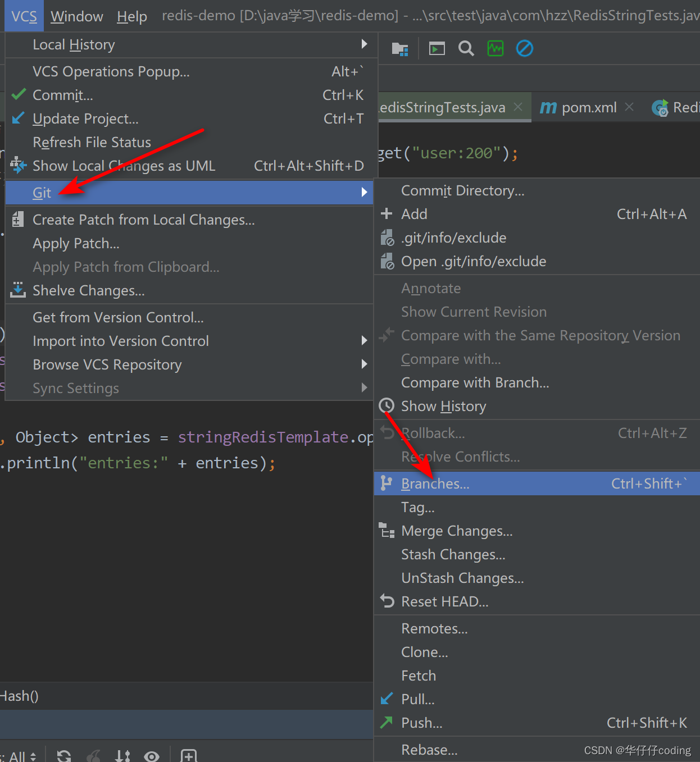Click the green Commit checkmark icon

click(x=19, y=94)
